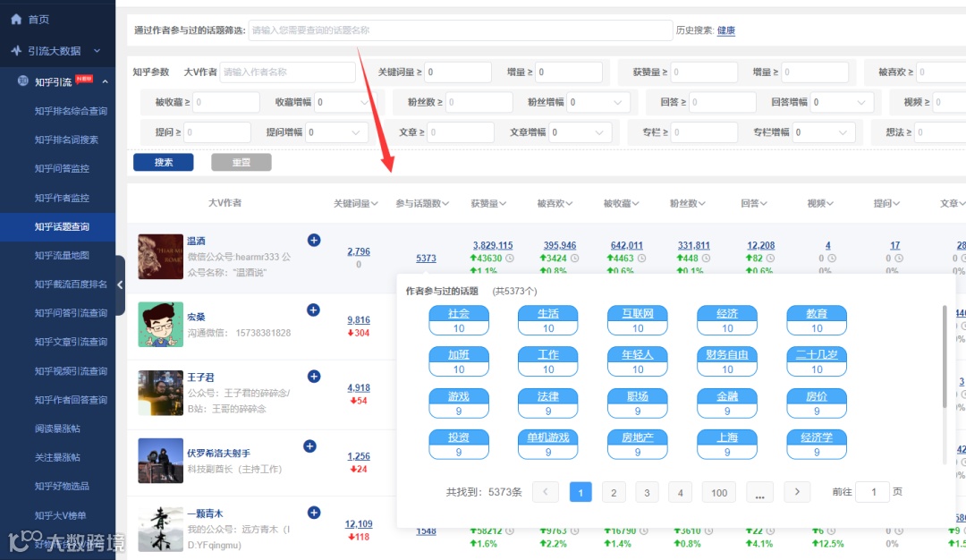Select the 单机游戏 topic tag
Image resolution: width=966 pixels, height=560 pixels.
point(548,445)
